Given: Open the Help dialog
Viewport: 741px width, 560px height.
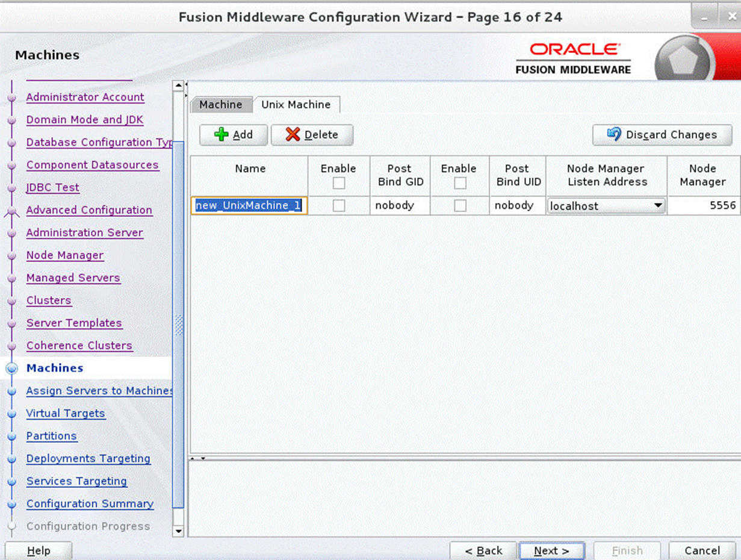Looking at the screenshot, I should pos(39,550).
